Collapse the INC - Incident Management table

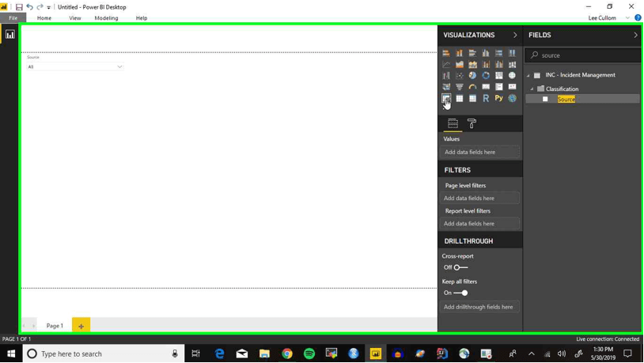pos(528,76)
